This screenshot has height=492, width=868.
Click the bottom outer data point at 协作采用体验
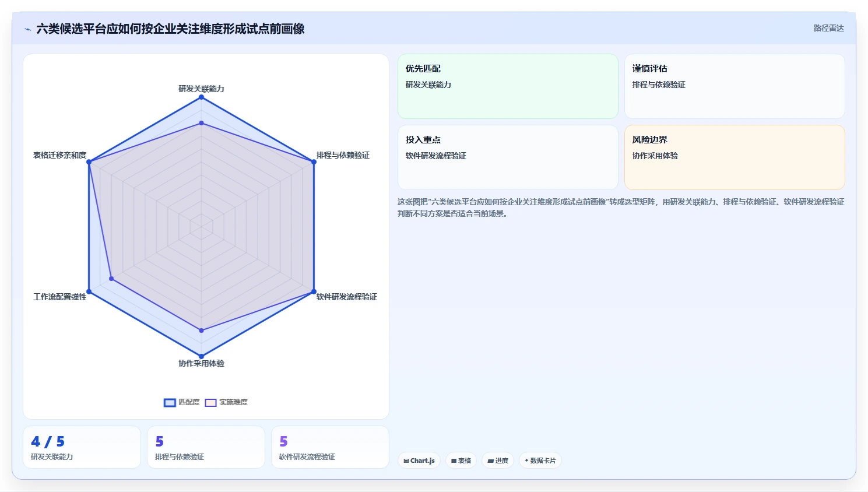pyautogui.click(x=201, y=356)
